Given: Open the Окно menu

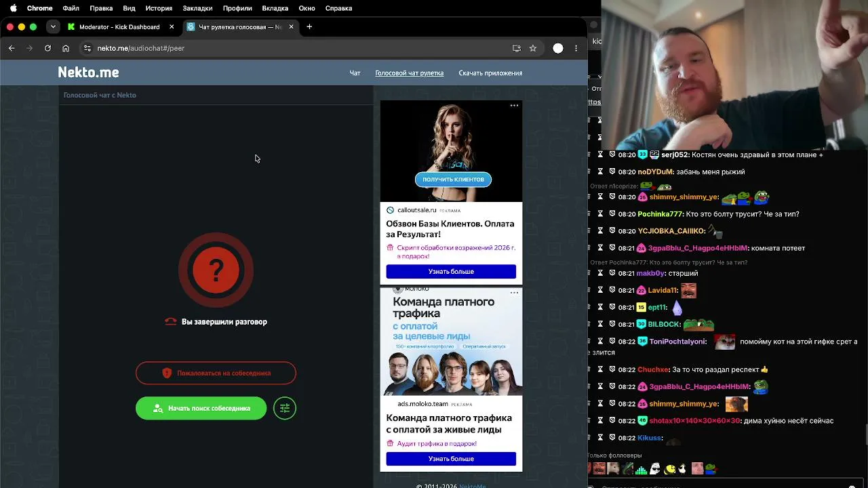Looking at the screenshot, I should click(307, 8).
